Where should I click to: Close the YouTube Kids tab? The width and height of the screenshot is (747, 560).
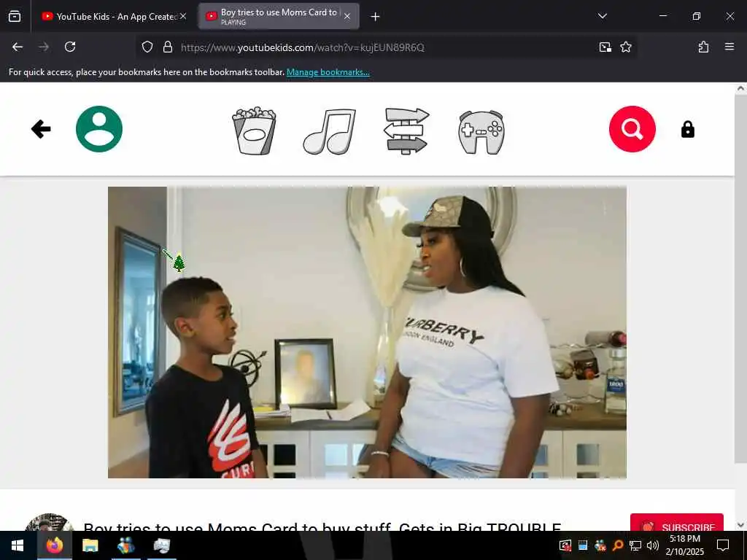(183, 16)
